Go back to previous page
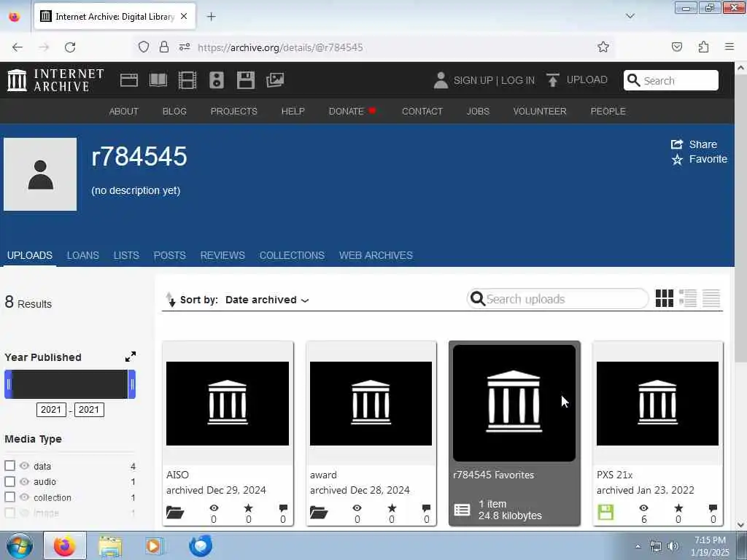Viewport: 747px width, 560px height. (x=18, y=47)
